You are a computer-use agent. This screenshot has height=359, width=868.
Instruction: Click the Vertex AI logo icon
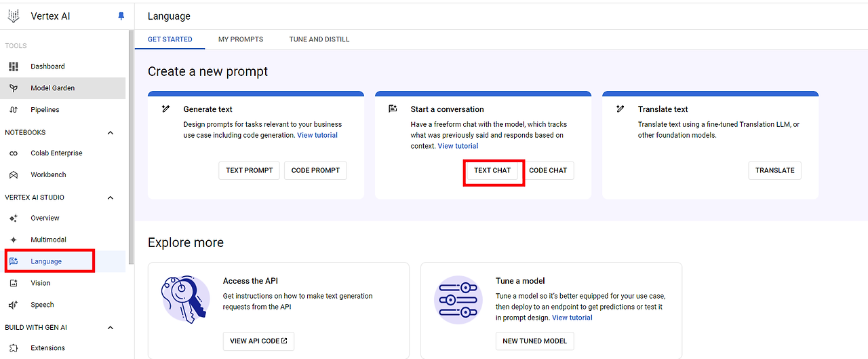coord(14,16)
